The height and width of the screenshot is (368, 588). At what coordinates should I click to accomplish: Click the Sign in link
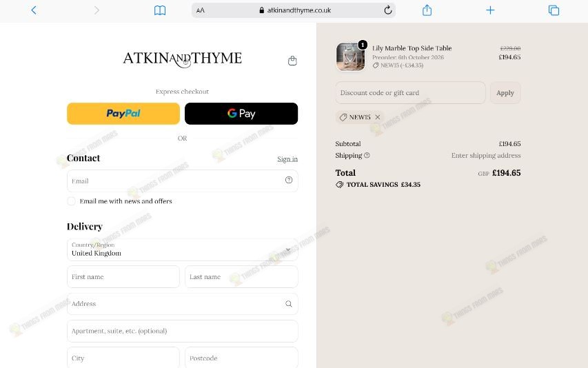click(x=287, y=159)
